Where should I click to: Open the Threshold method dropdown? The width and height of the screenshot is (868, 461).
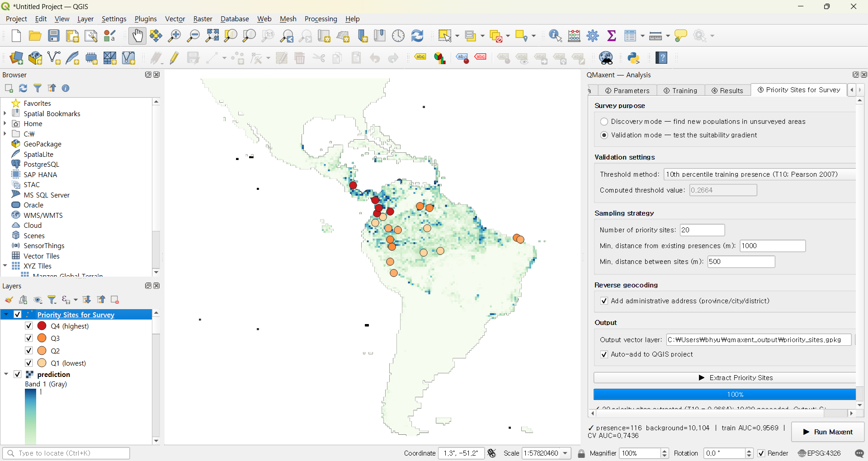click(x=760, y=174)
